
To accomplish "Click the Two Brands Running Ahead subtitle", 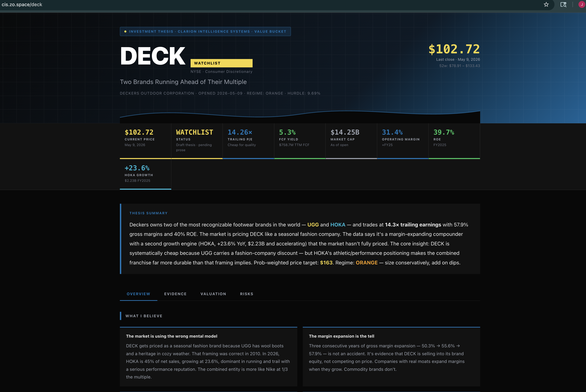I will tap(183, 82).
